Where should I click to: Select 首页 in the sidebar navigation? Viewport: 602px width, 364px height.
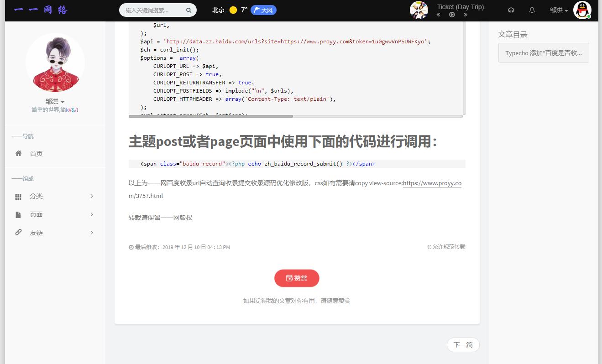(36, 153)
